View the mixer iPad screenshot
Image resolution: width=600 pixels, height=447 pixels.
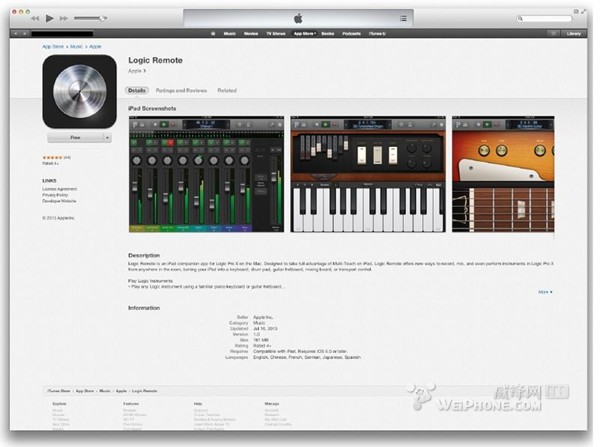207,174
